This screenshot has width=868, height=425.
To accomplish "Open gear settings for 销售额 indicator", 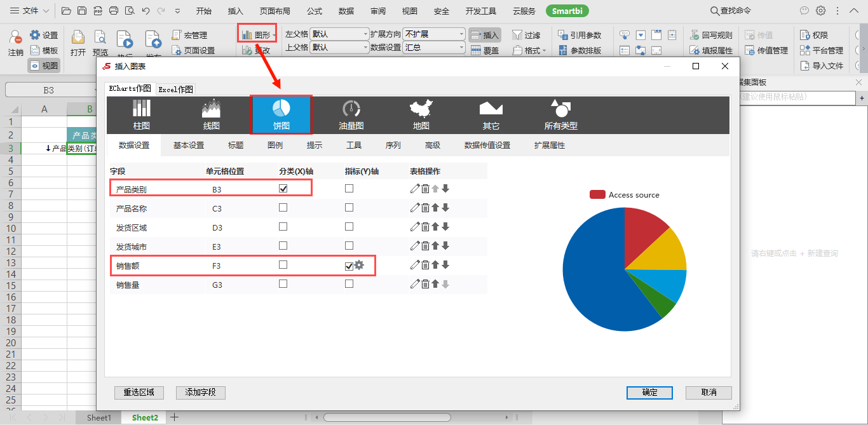I will 359,265.
